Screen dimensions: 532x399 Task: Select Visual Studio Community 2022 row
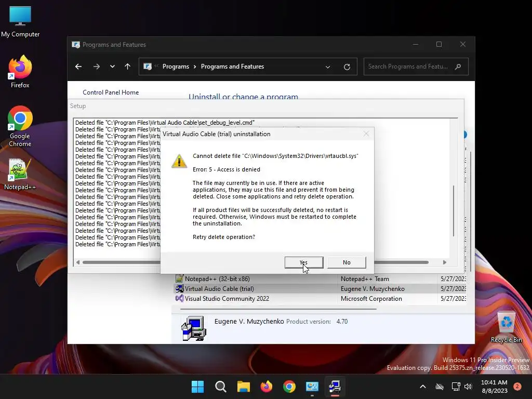point(320,299)
